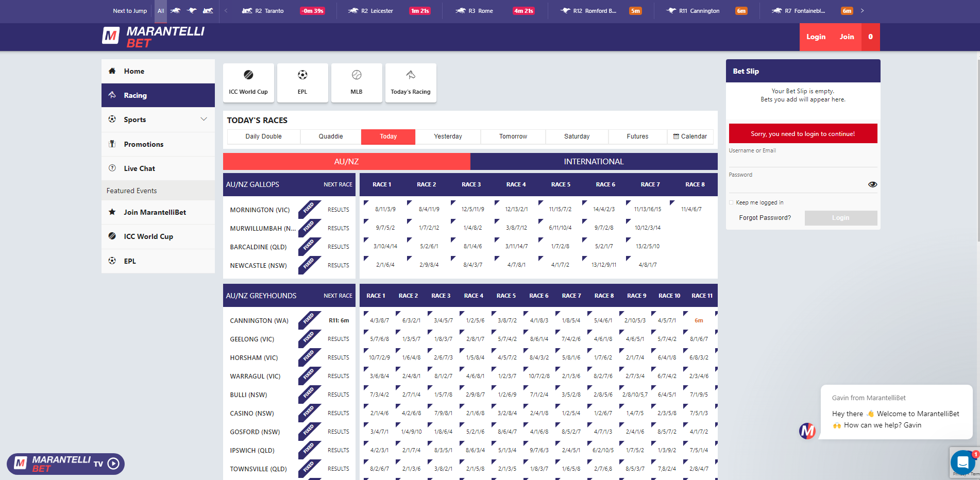Screen dimensions: 980x480
Task: Open Marantelli TV player button
Action: [66, 464]
